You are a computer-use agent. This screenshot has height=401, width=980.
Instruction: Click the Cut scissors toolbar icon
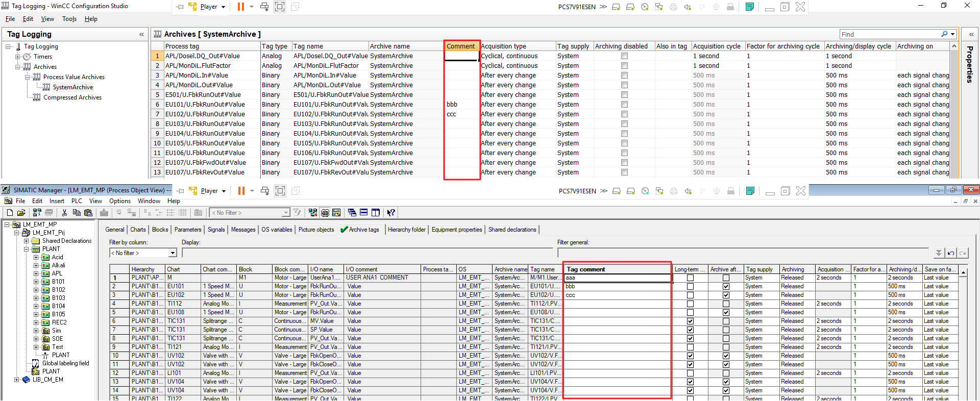pyautogui.click(x=64, y=213)
